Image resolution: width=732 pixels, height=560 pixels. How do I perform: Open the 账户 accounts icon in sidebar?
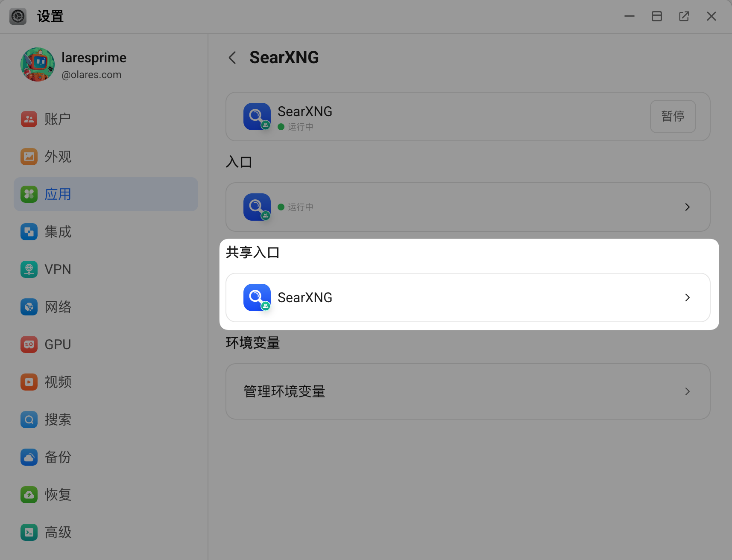[29, 119]
